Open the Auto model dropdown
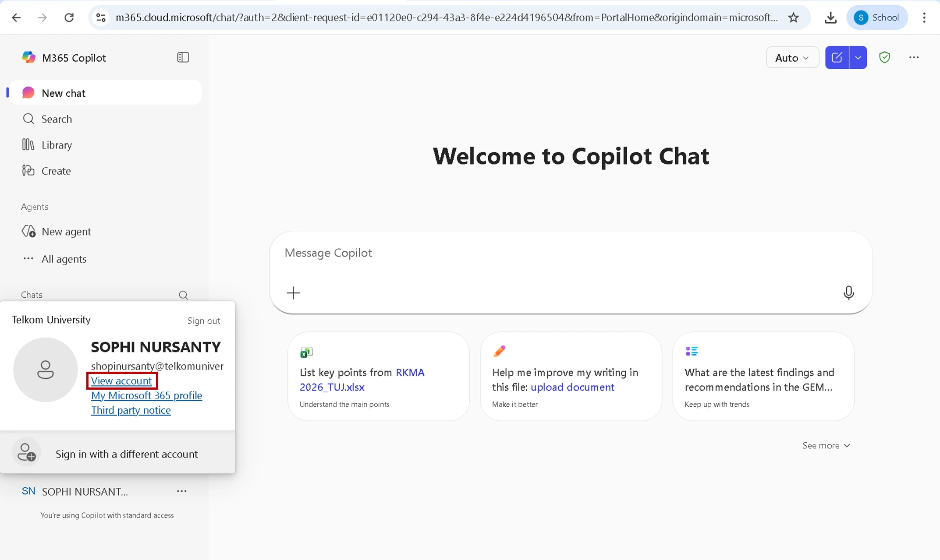 [x=792, y=57]
